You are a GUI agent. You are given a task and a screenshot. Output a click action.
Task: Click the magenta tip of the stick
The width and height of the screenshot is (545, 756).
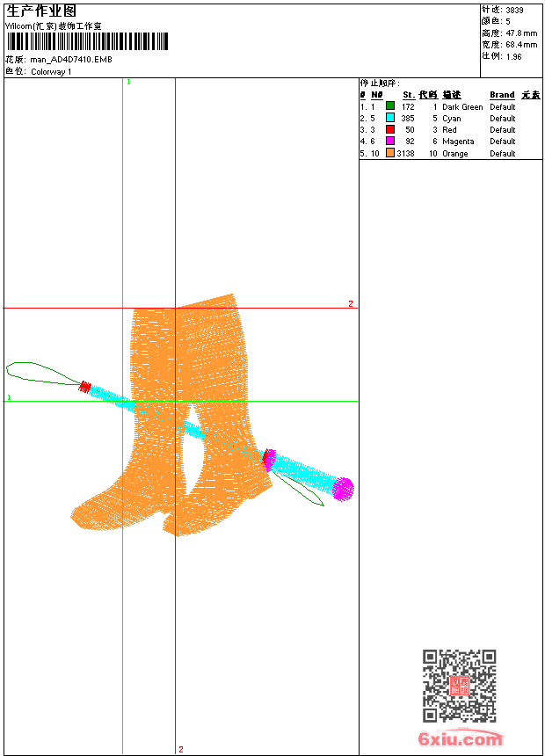pyautogui.click(x=343, y=489)
